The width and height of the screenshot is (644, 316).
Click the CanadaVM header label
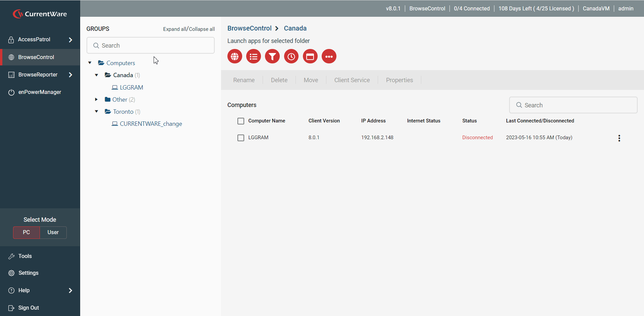coord(596,9)
